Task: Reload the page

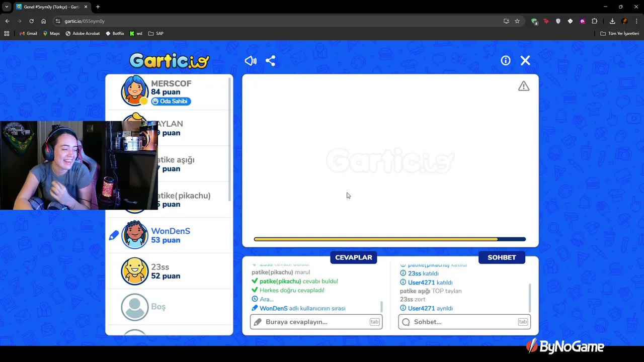Action: point(31,21)
